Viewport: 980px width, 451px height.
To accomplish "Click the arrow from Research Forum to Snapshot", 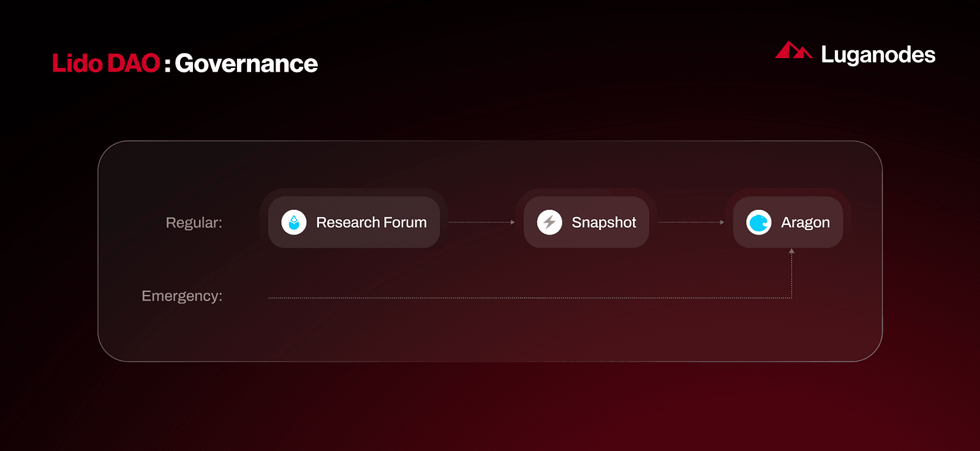I will [482, 222].
